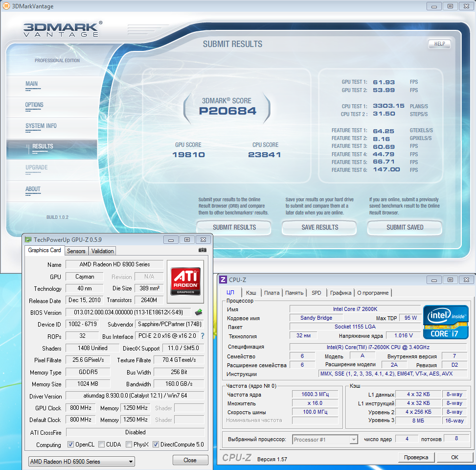476x470 pixels.
Task: Click the Intel Core i7 logo in CPU-Z
Action: click(x=446, y=322)
